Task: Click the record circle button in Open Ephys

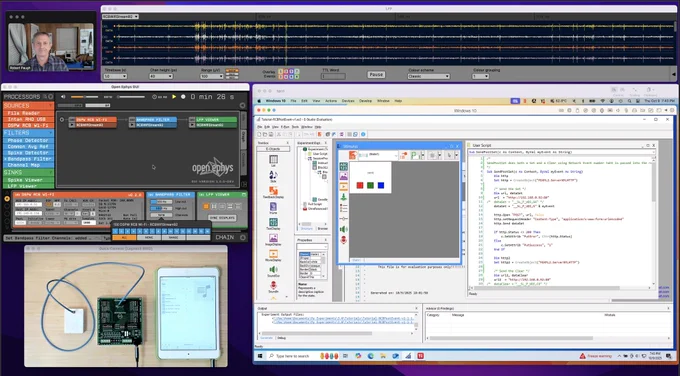Action: point(183,97)
